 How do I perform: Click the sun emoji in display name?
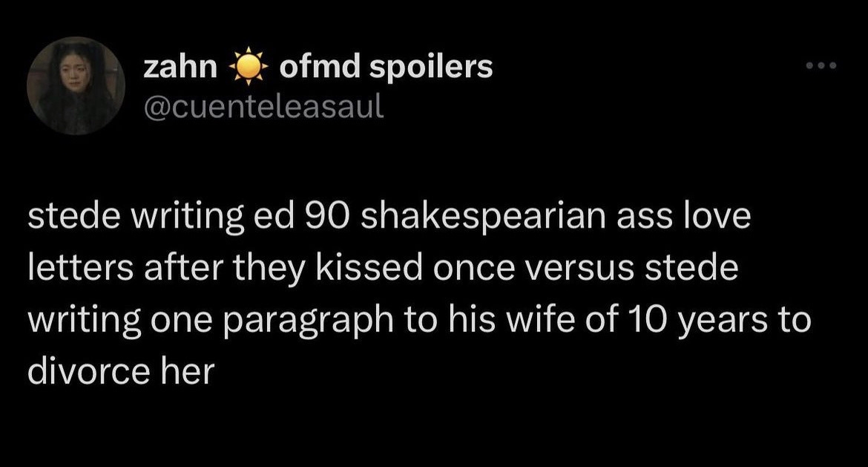pyautogui.click(x=248, y=69)
